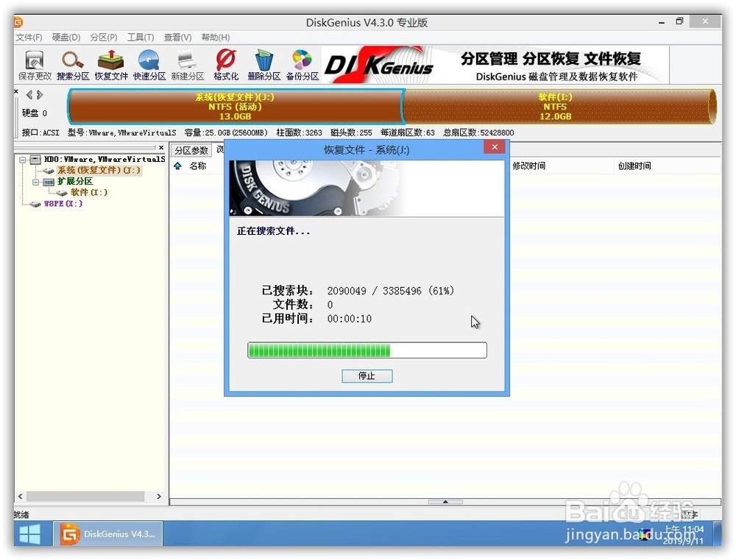Click the HD0 hard disk icon in tree
Image resolution: width=736 pixels, height=560 pixels.
coord(35,160)
